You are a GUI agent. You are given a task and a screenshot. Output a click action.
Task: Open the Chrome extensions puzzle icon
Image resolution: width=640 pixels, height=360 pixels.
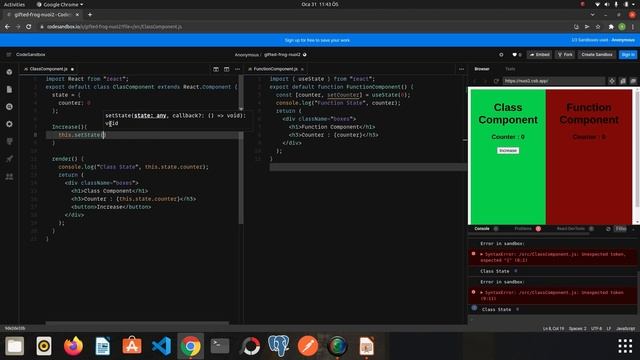(611, 27)
